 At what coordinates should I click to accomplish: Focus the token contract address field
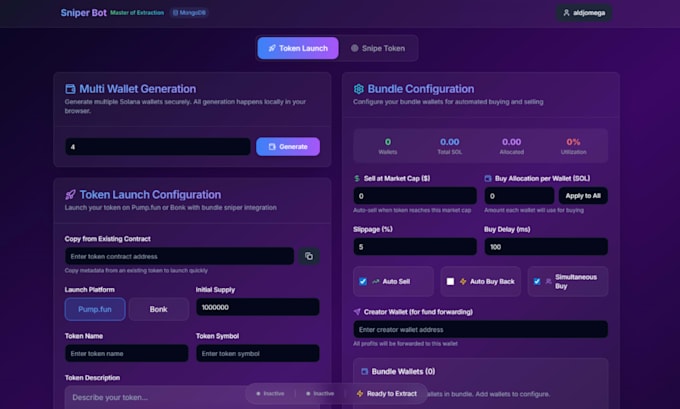point(180,256)
